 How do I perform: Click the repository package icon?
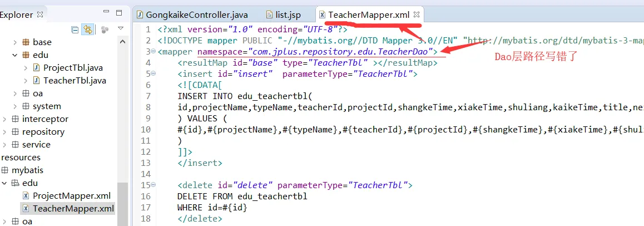point(15,132)
